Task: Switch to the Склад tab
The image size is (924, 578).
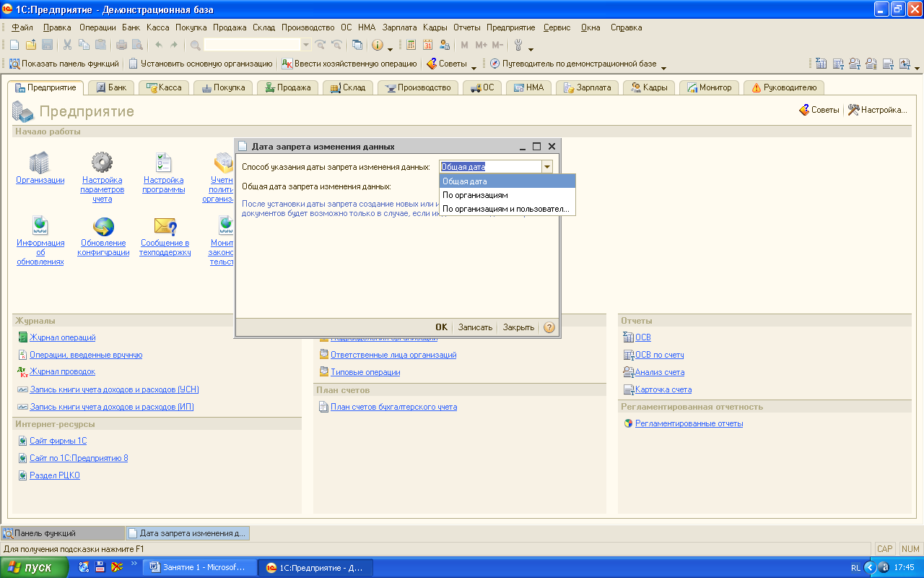Action: tap(348, 87)
